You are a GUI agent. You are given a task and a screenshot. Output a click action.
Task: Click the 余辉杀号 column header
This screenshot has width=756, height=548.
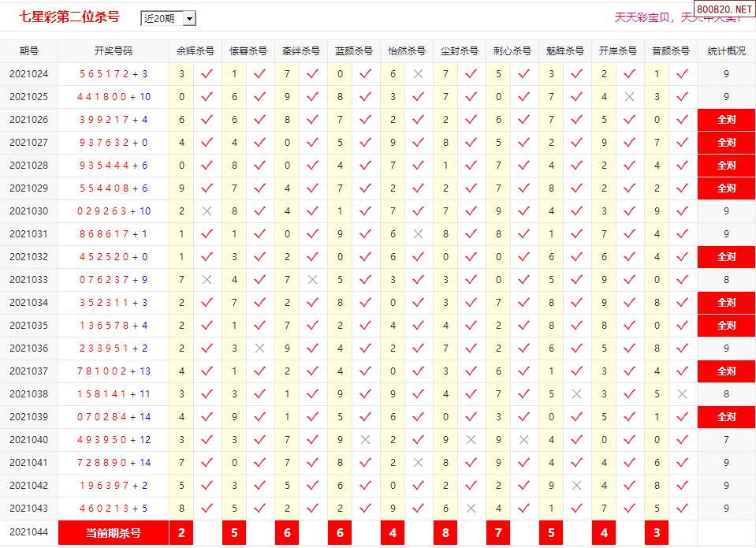pyautogui.click(x=196, y=51)
